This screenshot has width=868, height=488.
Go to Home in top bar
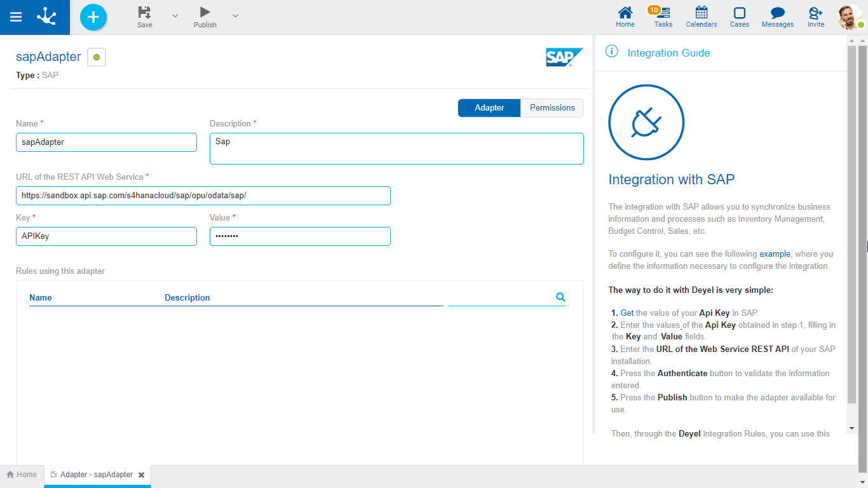click(625, 17)
